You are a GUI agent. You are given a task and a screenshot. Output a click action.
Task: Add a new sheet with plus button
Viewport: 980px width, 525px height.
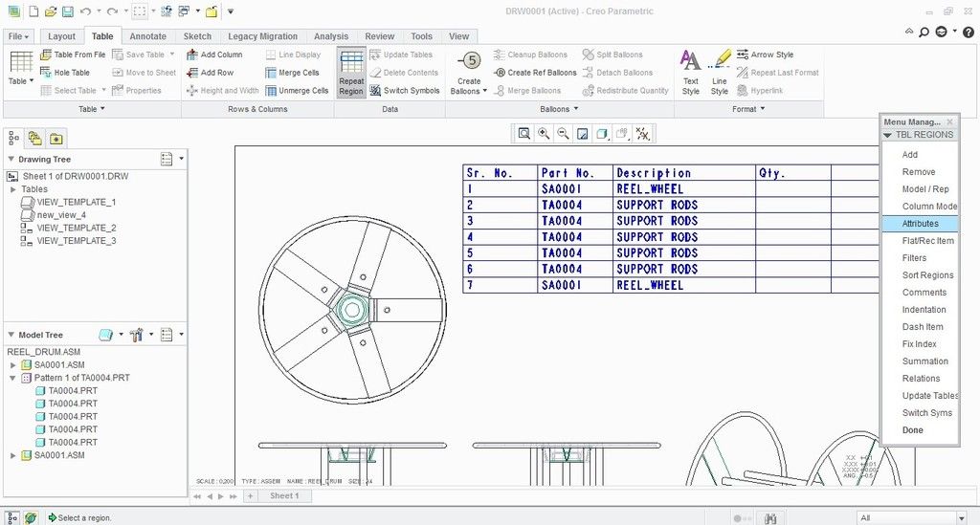pyautogui.click(x=250, y=495)
